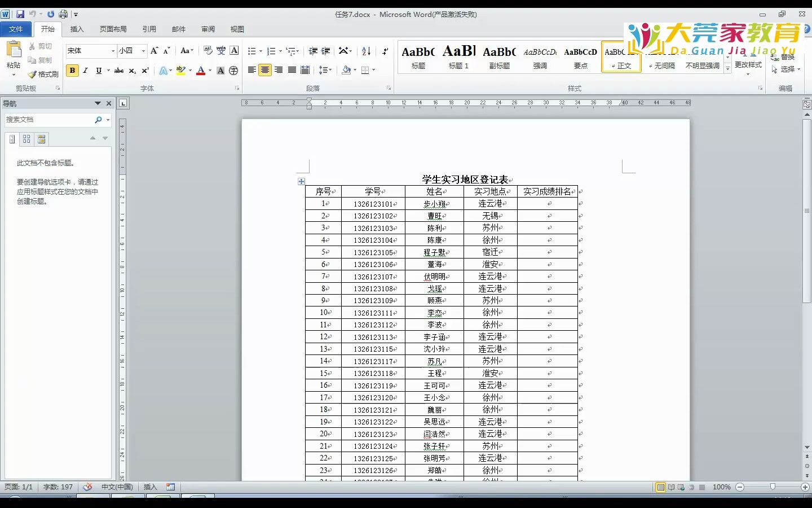
Task: Expand borders dropdown arrow
Action: coord(373,70)
